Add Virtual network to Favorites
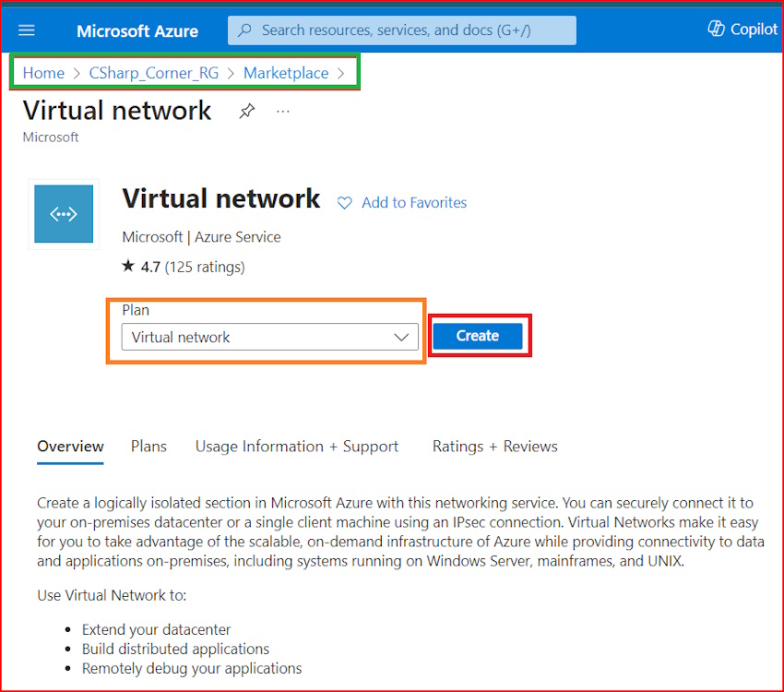This screenshot has height=692, width=784. pos(413,202)
